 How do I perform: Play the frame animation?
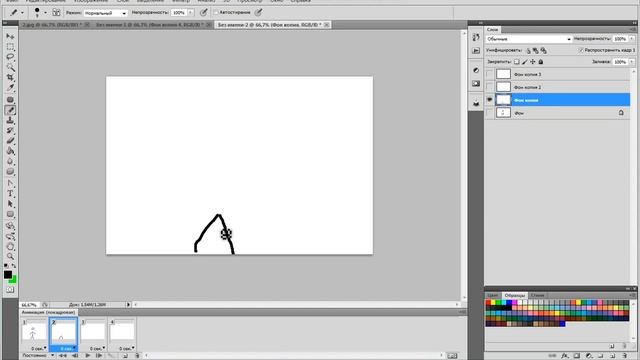point(87,356)
